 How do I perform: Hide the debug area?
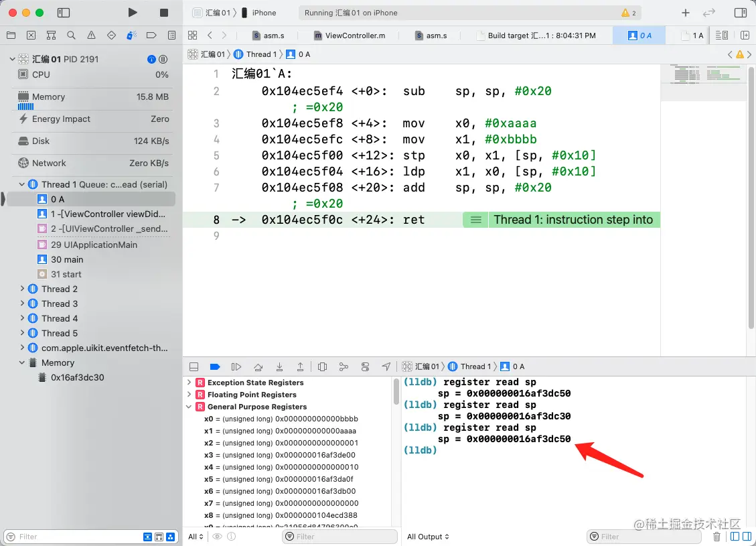(x=194, y=367)
